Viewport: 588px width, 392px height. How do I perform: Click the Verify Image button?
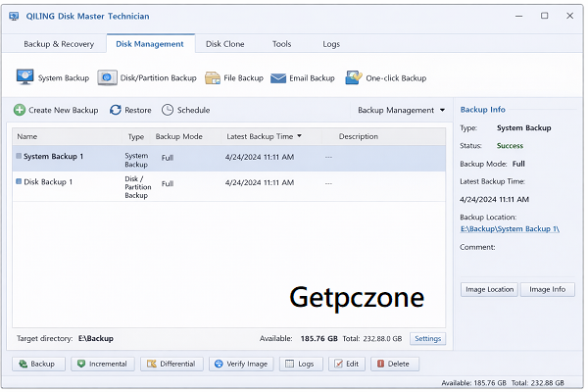point(241,364)
